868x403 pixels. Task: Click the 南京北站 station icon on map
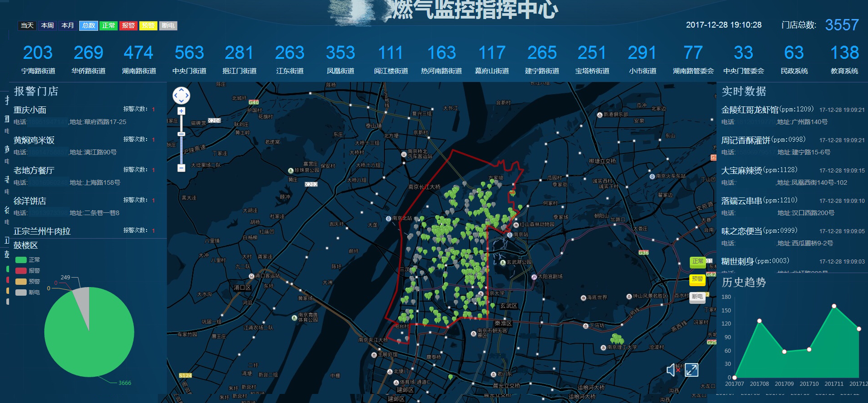(388, 219)
